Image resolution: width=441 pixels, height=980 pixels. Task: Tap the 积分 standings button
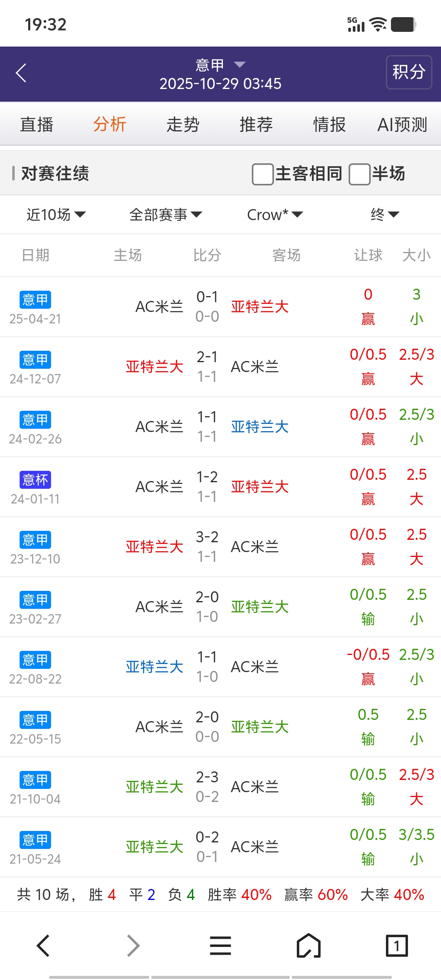[409, 72]
